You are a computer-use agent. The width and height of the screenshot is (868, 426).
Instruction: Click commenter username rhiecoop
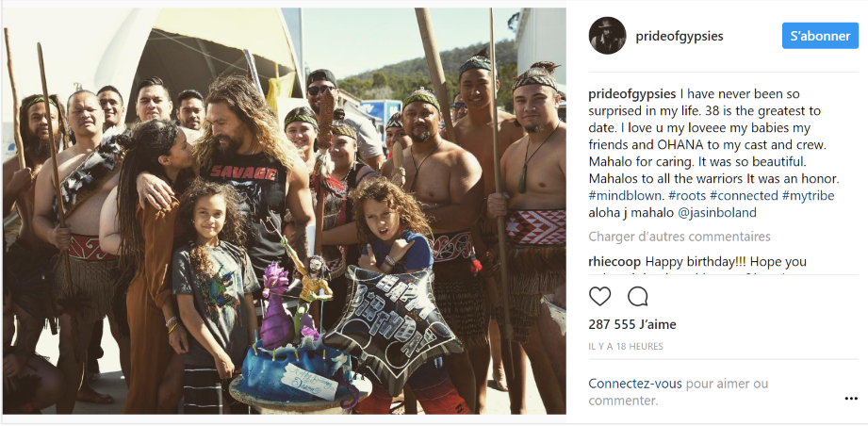tap(614, 261)
